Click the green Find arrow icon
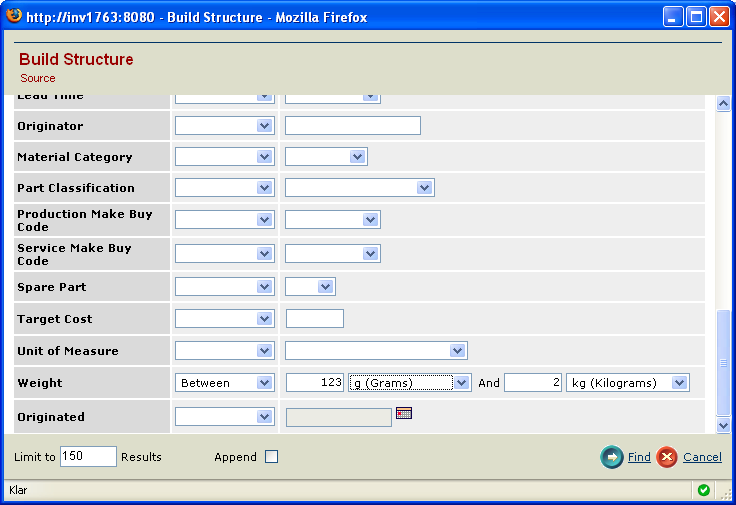The width and height of the screenshot is (736, 505). click(x=612, y=457)
